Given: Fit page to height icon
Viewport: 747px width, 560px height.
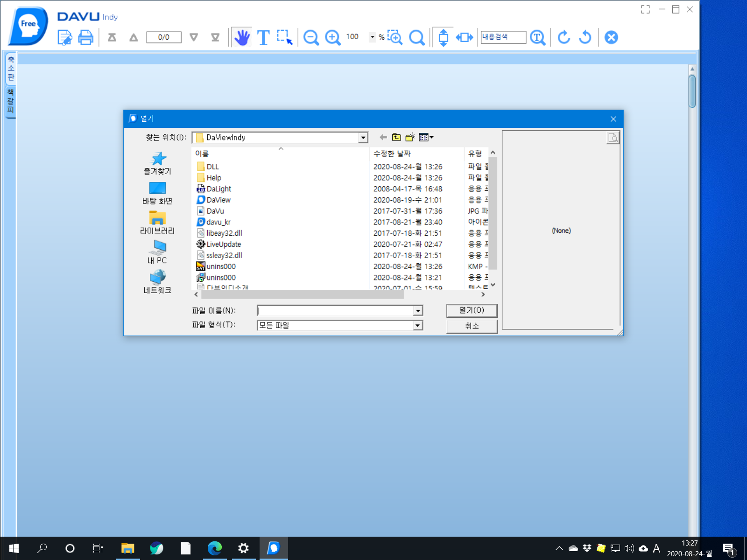Looking at the screenshot, I should [x=443, y=37].
